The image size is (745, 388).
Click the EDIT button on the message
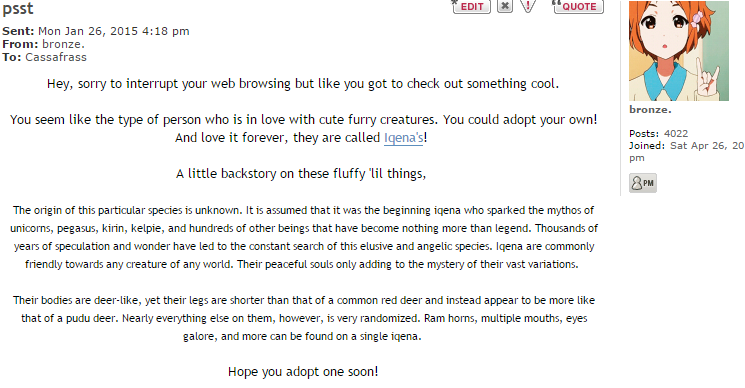pos(471,7)
